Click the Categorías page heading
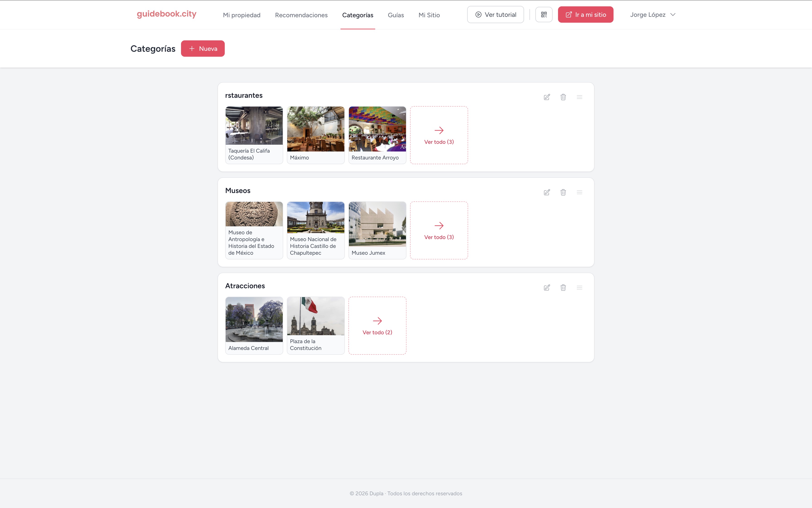812x508 pixels. (x=153, y=49)
